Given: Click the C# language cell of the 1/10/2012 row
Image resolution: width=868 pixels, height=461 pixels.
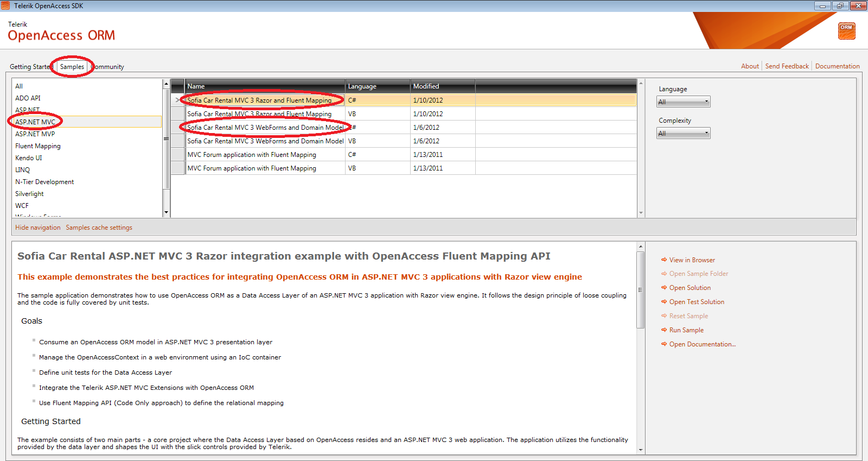Looking at the screenshot, I should click(x=378, y=100).
